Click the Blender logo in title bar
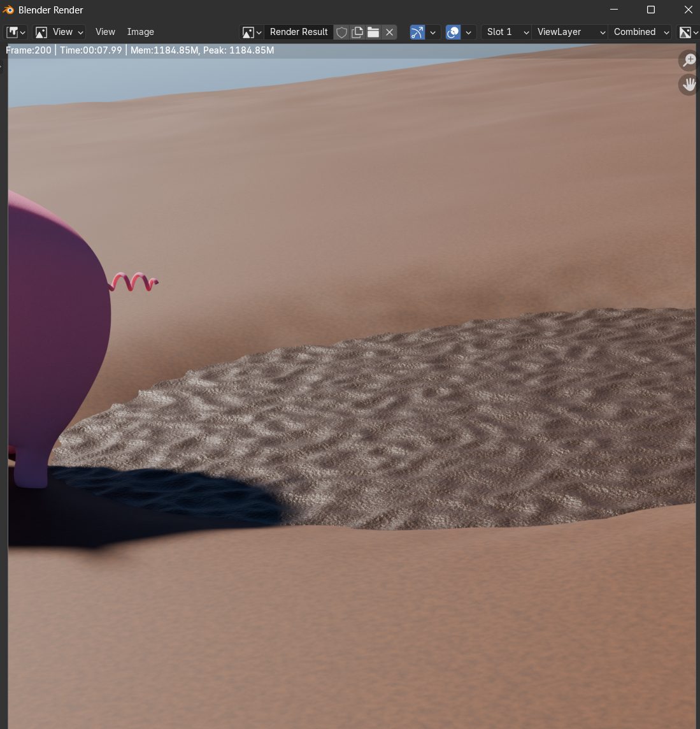The image size is (700, 729). tap(8, 10)
